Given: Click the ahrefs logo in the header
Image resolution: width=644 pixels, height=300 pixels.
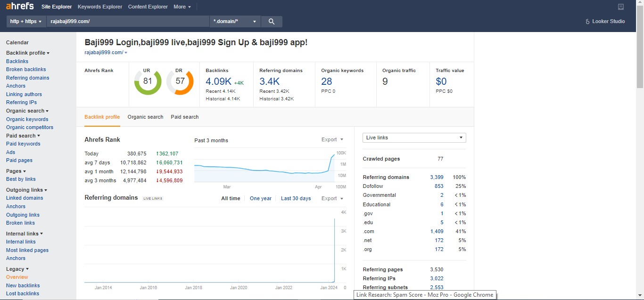Looking at the screenshot, I should 20,7.
